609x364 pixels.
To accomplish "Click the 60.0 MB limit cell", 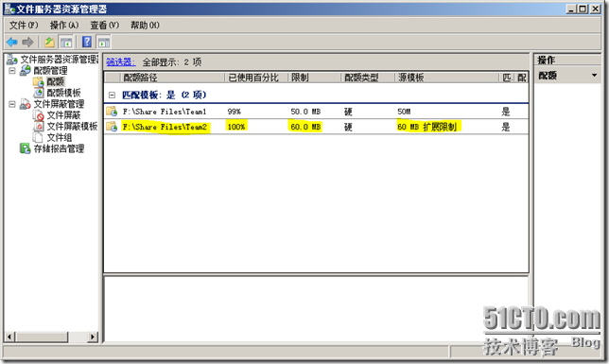I will pos(305,127).
